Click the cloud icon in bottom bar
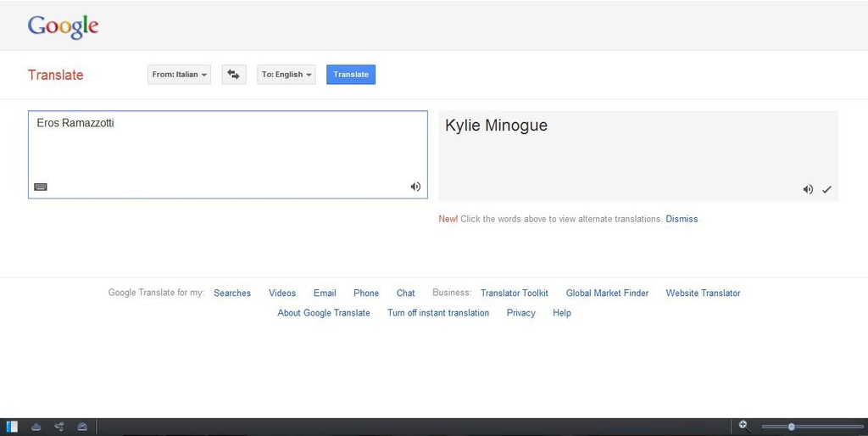This screenshot has height=436, width=868. tap(36, 427)
